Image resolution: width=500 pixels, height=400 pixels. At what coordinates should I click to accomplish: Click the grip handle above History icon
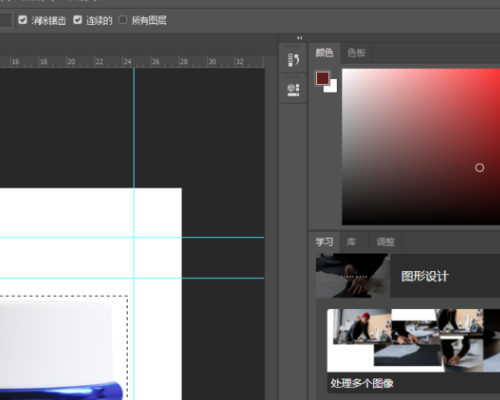[x=293, y=46]
